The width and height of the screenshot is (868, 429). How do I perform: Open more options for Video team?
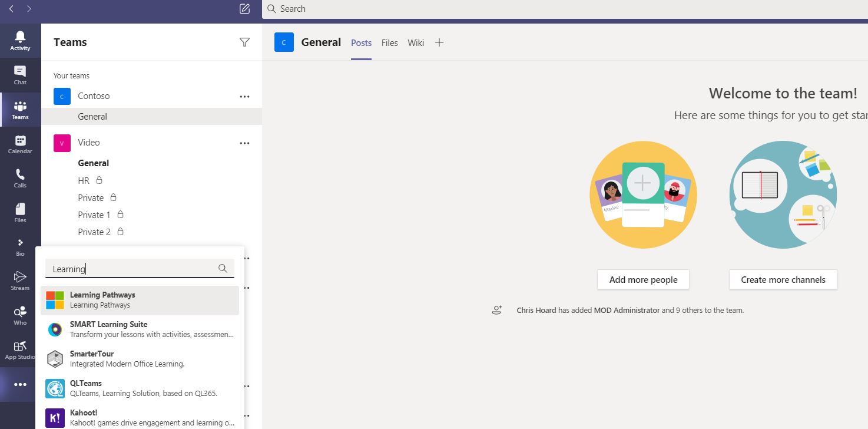pyautogui.click(x=244, y=143)
